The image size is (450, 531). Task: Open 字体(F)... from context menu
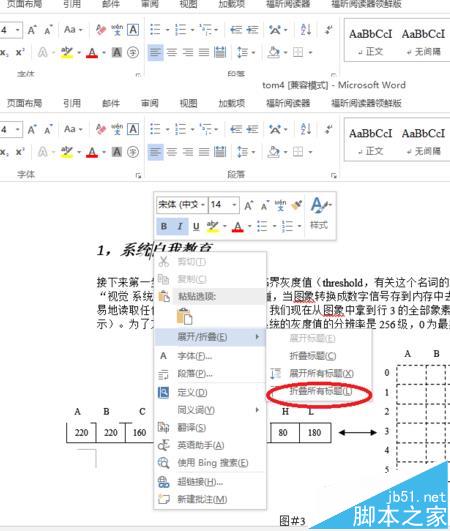coord(209,356)
